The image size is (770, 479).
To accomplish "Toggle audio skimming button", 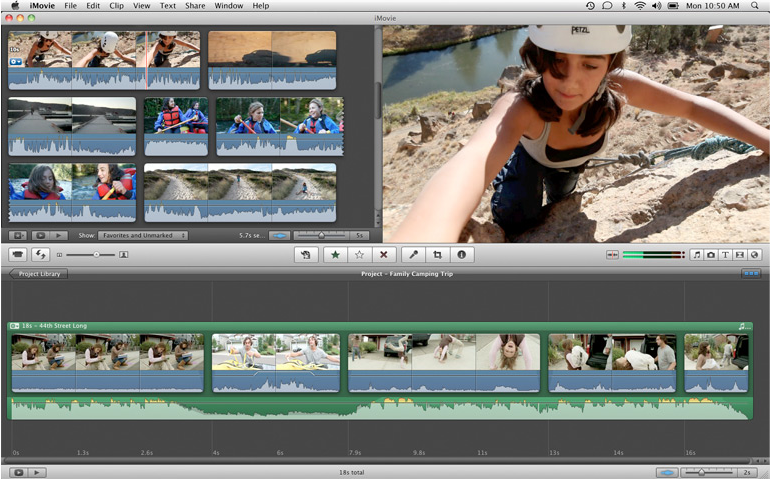I will point(611,255).
